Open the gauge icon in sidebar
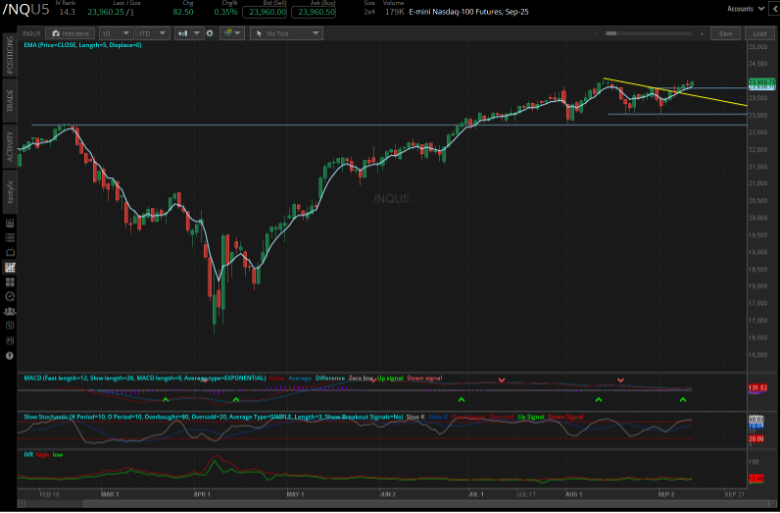Image resolution: width=780 pixels, height=513 pixels. click(x=9, y=297)
